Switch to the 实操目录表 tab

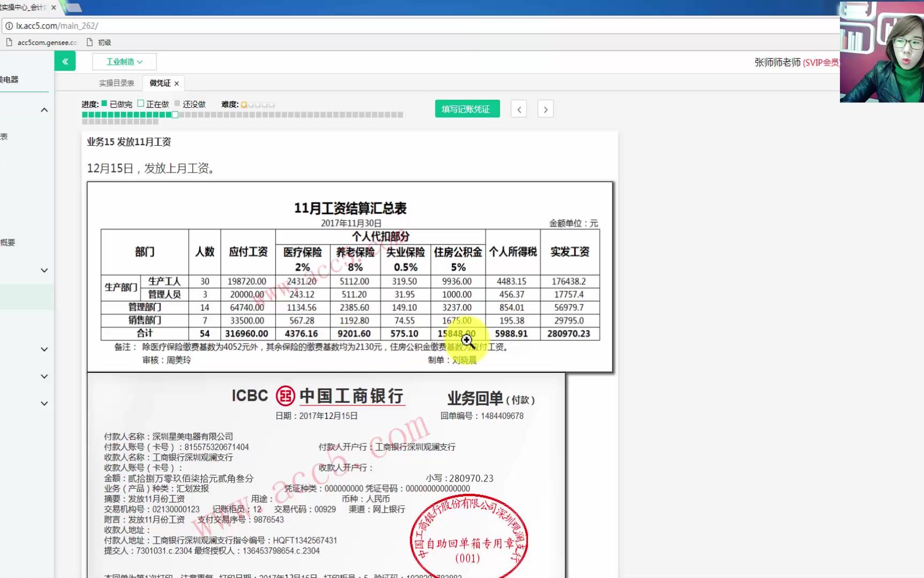click(116, 83)
